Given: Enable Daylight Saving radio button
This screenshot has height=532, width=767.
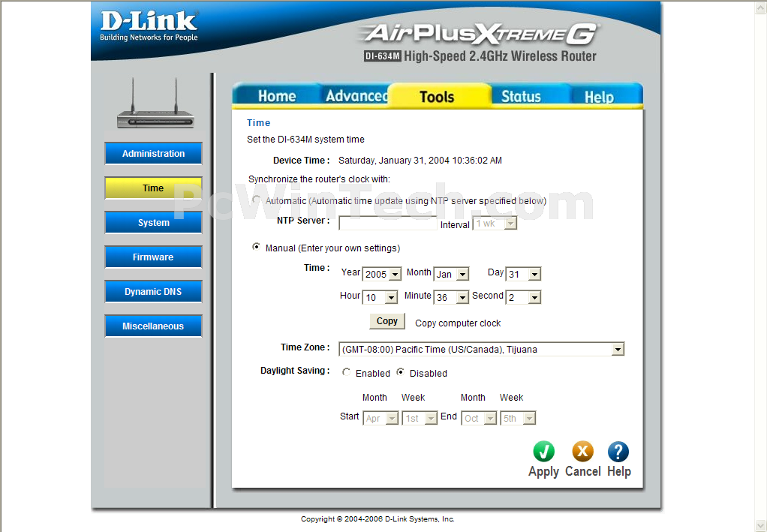Looking at the screenshot, I should (346, 372).
